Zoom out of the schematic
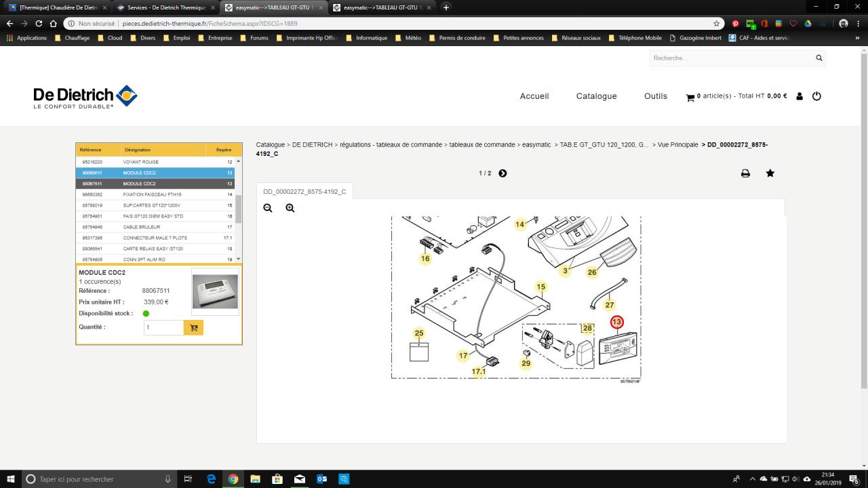 pos(268,208)
